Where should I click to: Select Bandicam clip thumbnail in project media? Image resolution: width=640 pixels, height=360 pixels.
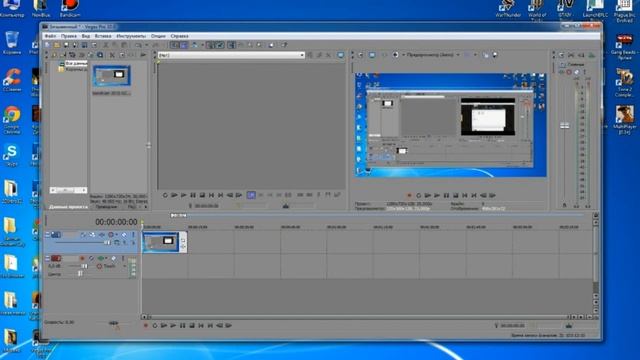tap(111, 76)
